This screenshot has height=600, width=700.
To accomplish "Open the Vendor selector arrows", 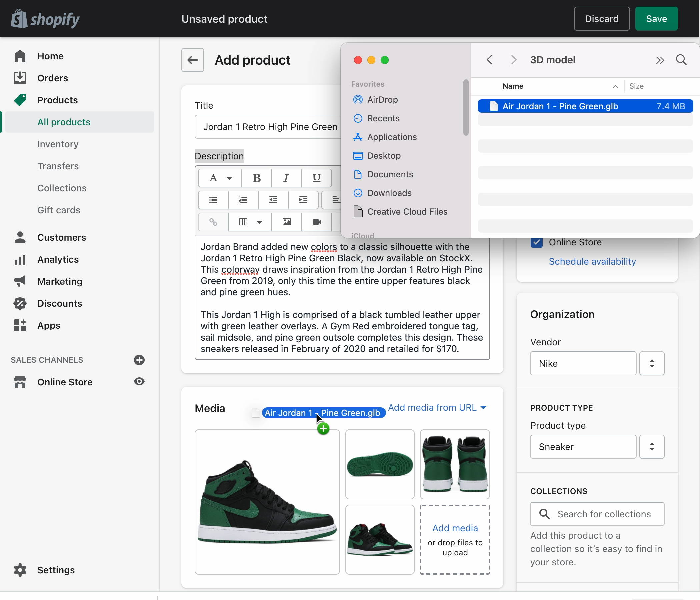I will [652, 363].
